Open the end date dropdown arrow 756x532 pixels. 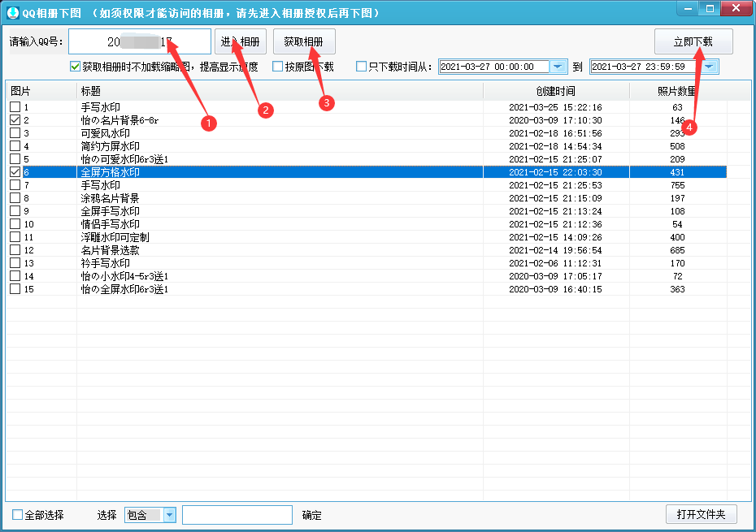710,67
